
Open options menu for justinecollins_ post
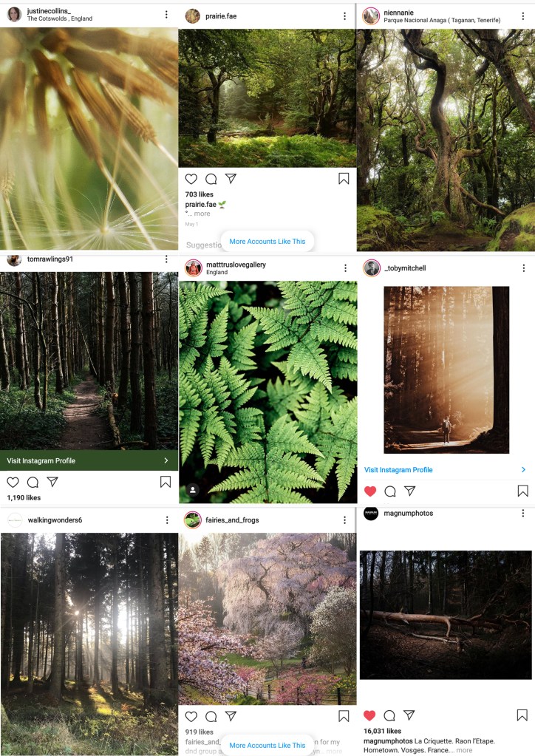[166, 15]
